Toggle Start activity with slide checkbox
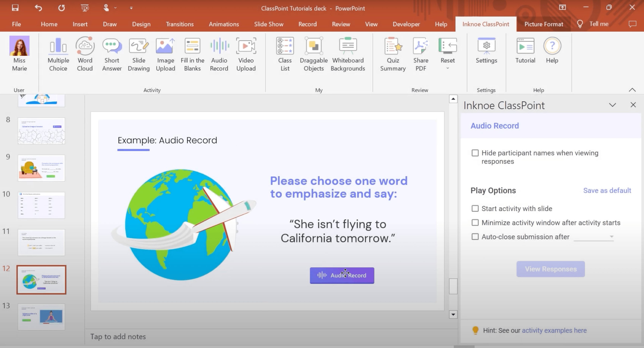 pyautogui.click(x=475, y=208)
